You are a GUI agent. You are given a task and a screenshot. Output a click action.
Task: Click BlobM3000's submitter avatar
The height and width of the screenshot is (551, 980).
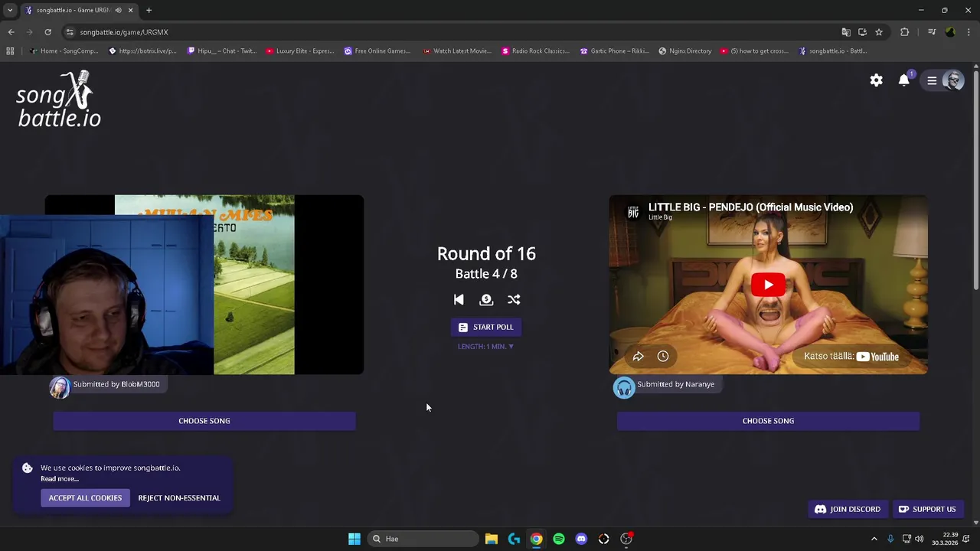pyautogui.click(x=60, y=387)
